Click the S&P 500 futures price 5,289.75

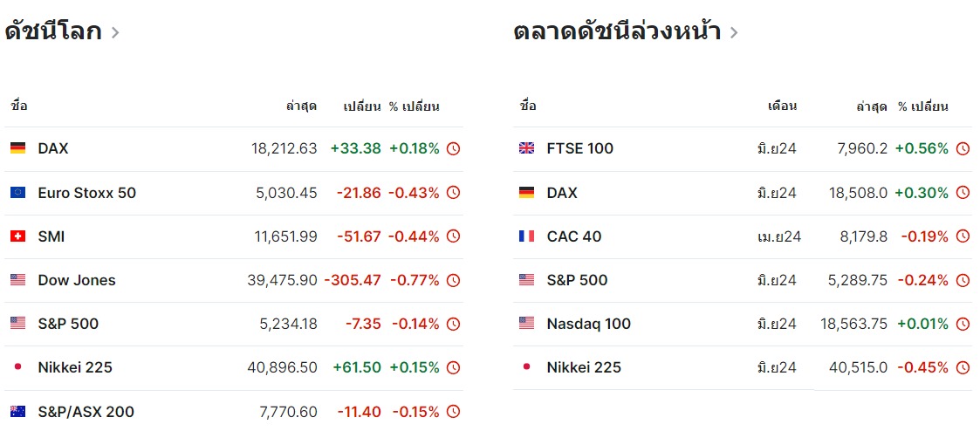click(x=856, y=280)
